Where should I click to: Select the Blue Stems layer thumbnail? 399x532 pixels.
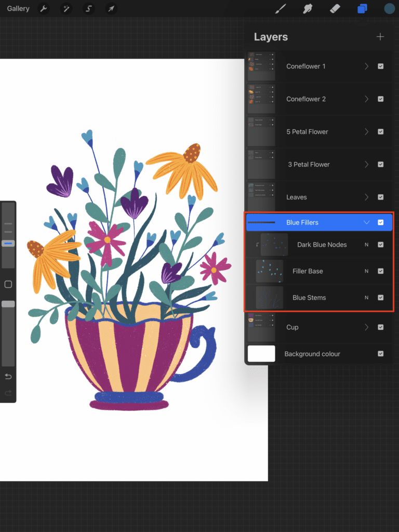tap(270, 298)
